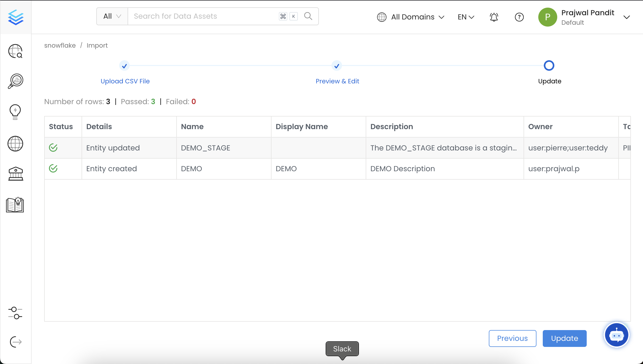Click the app logo in top-left corner
643x364 pixels.
[x=15, y=17]
